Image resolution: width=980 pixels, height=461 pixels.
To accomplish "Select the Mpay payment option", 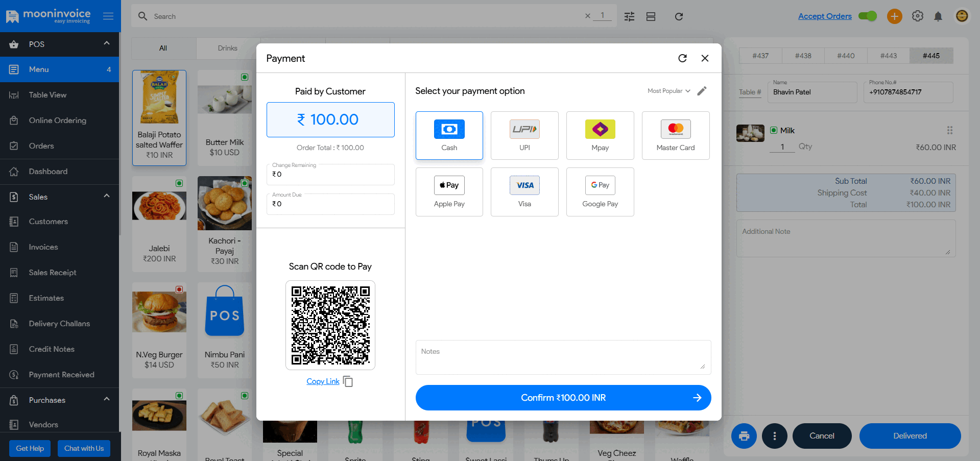I will pos(600,135).
